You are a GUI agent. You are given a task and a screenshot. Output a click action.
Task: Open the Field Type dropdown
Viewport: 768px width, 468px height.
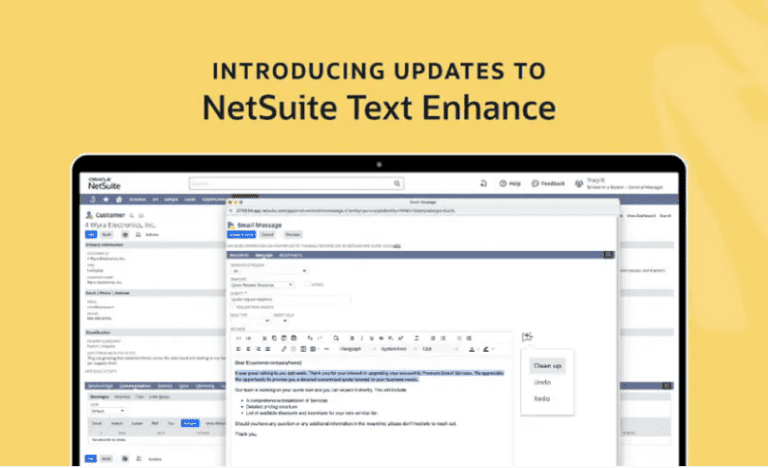click(251, 321)
